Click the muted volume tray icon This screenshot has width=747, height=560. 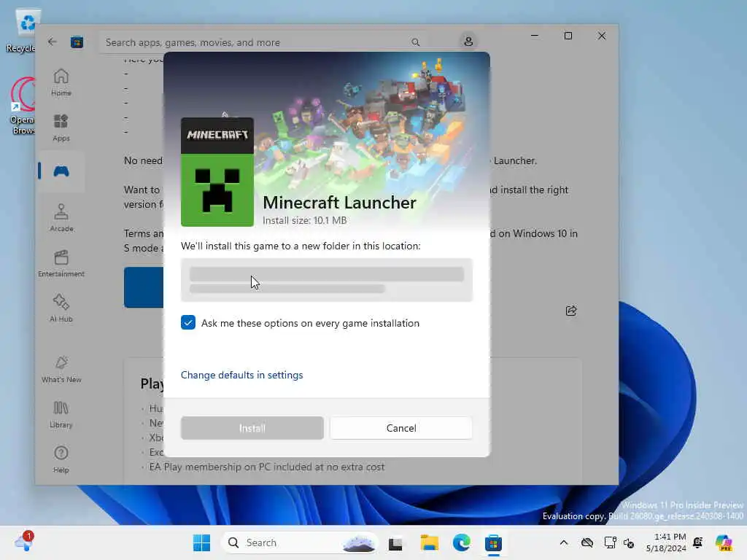tap(629, 542)
